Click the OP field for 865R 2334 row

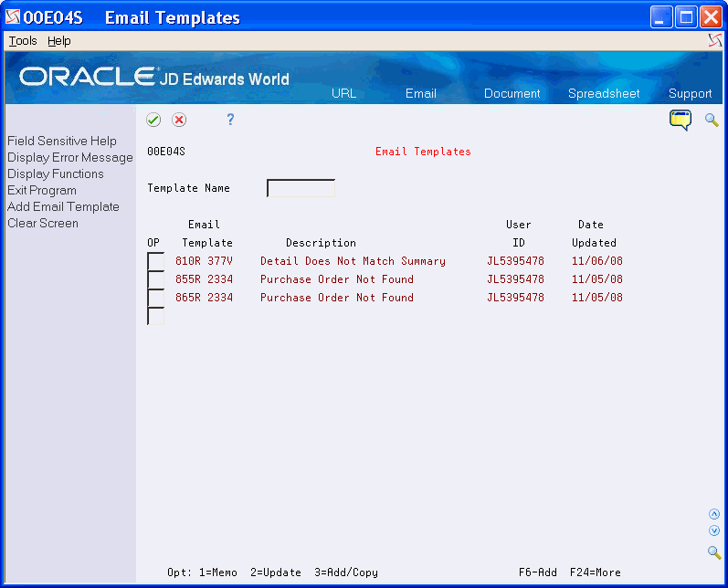(x=156, y=298)
